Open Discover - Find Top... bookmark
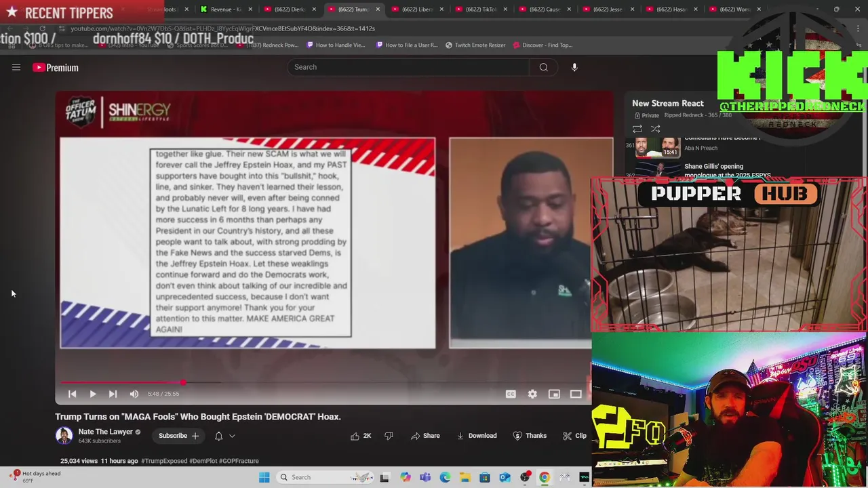868x488 pixels. click(x=542, y=45)
